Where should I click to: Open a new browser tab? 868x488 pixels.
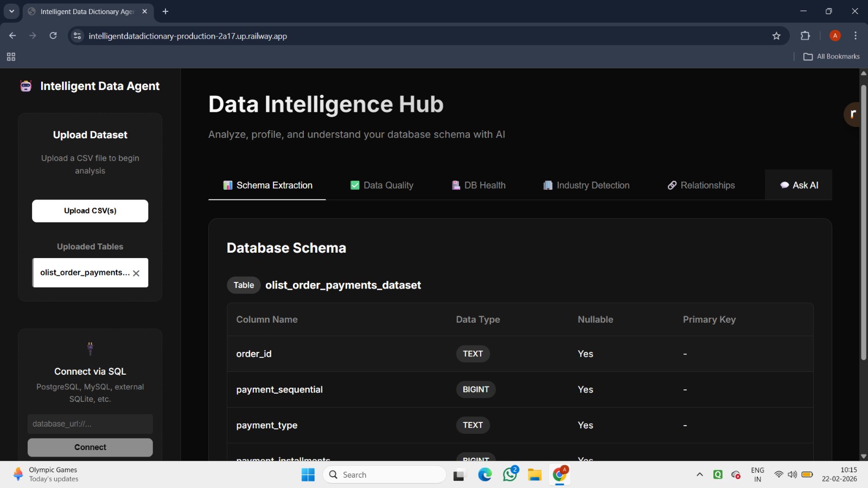[165, 11]
